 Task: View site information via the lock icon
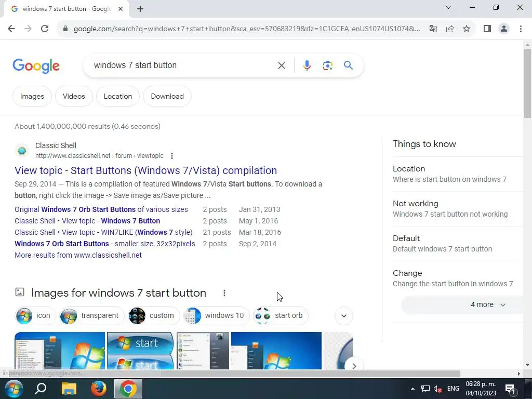[65, 29]
